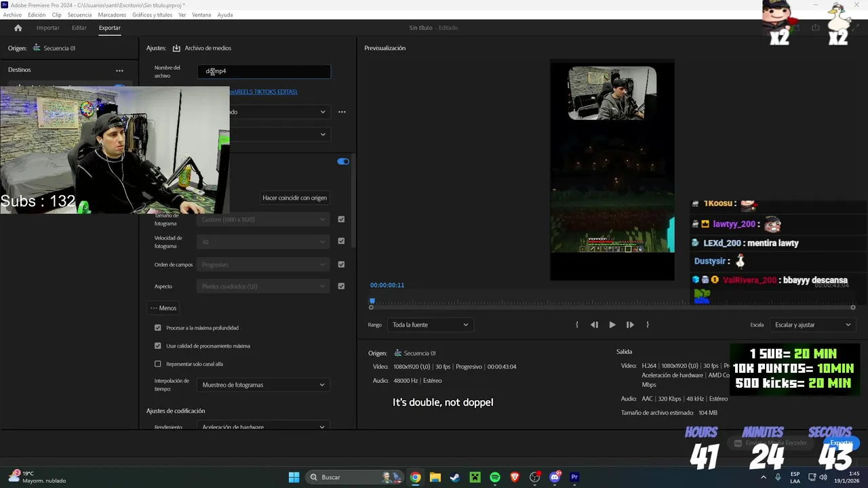
Task: Click the Windows taskbar search box
Action: 355,477
